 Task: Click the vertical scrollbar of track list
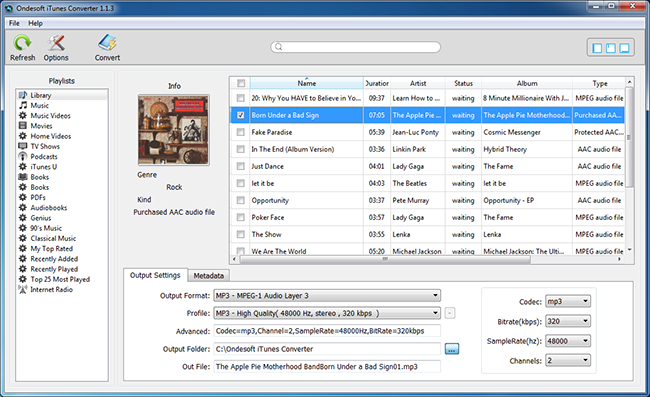629,137
